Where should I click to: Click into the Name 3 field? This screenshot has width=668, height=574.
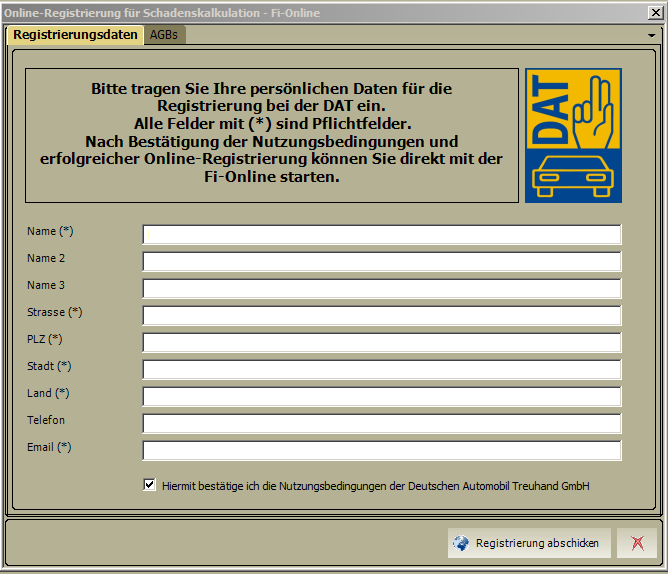[x=382, y=288]
